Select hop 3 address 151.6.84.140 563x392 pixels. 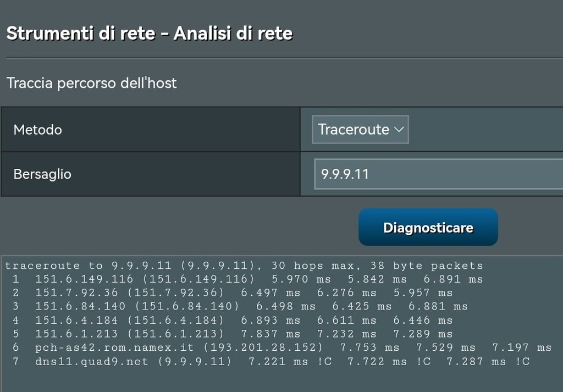tap(80, 306)
